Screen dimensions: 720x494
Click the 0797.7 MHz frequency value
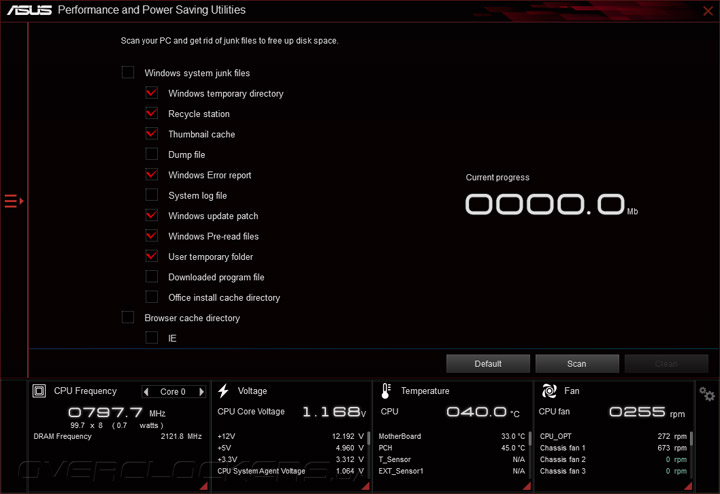tap(117, 412)
